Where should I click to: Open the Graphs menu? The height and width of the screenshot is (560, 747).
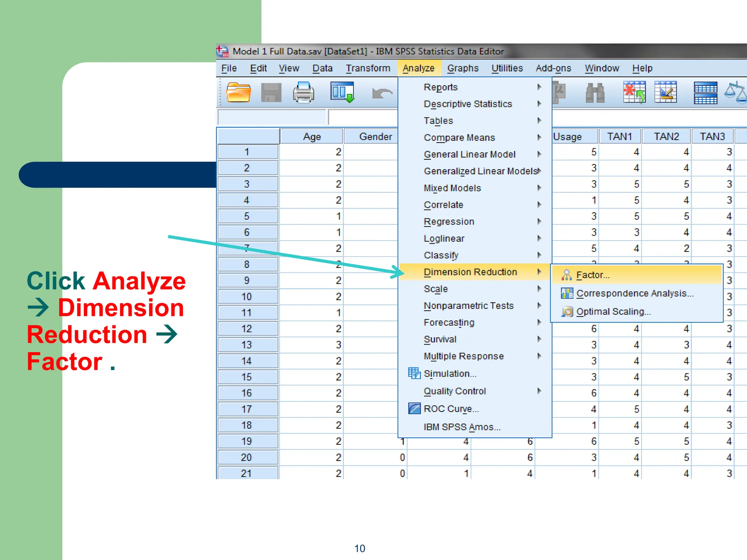[463, 68]
